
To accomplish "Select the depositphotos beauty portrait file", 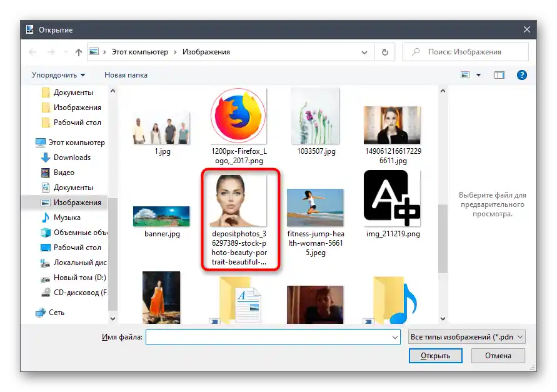I will (x=239, y=220).
